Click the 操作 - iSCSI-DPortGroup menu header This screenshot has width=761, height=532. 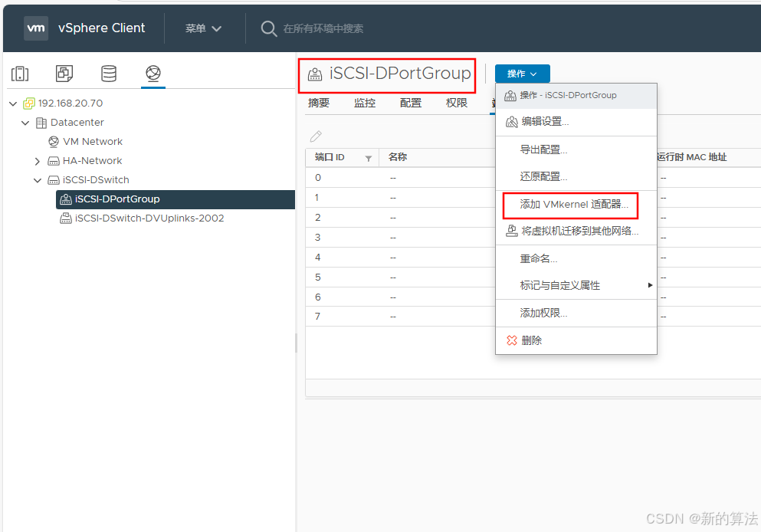[576, 96]
